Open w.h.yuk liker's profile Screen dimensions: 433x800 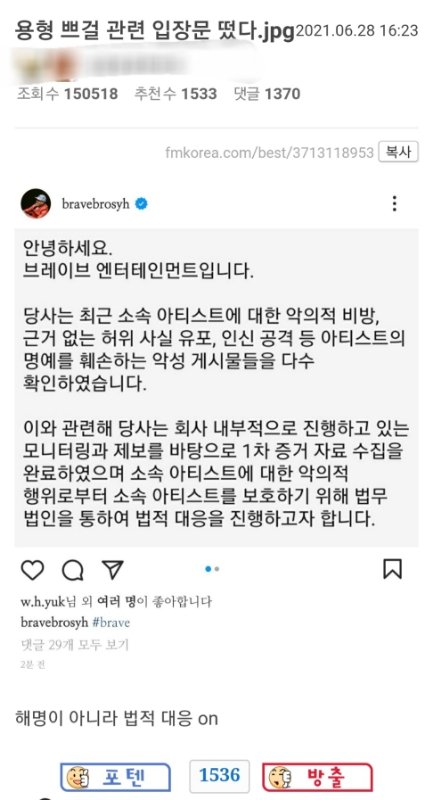pos(43,602)
